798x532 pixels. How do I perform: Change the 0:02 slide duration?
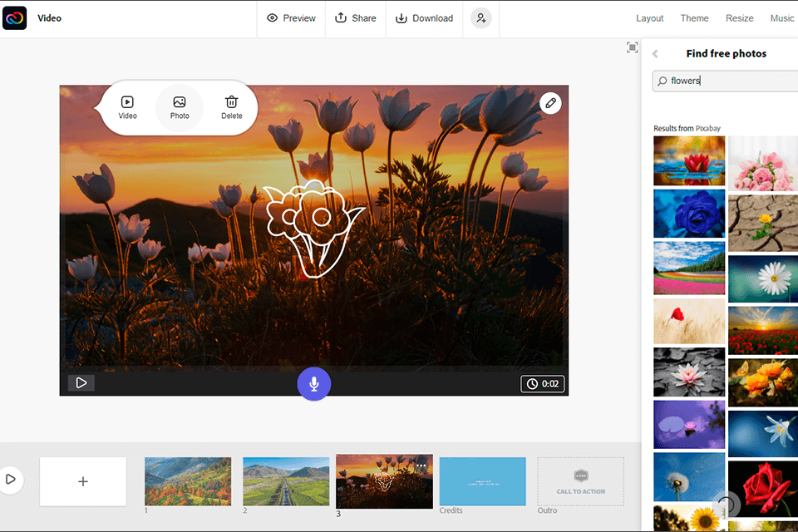point(543,384)
